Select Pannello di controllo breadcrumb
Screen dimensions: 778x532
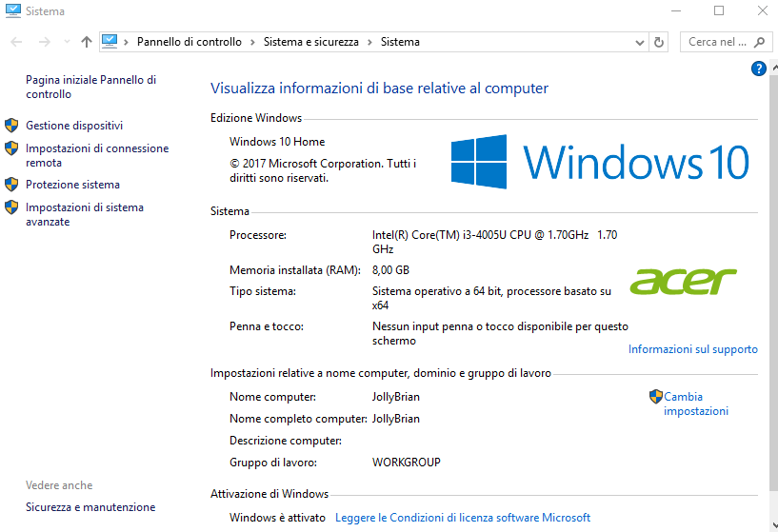click(190, 42)
